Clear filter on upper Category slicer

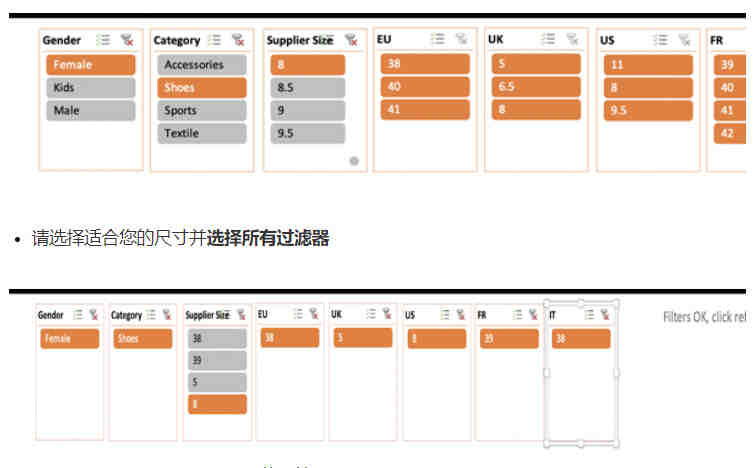(238, 40)
